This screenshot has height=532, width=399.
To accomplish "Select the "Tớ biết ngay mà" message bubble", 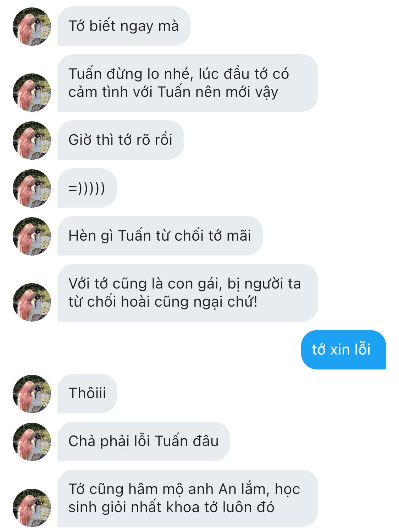I will (123, 26).
